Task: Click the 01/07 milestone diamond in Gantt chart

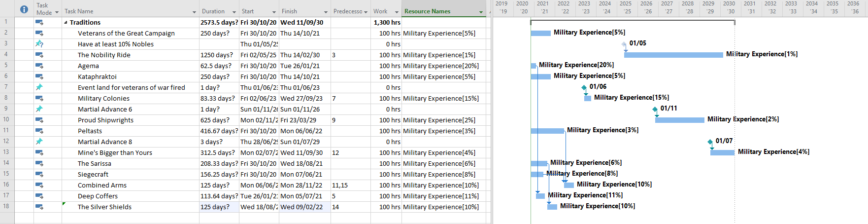Action: click(x=710, y=142)
